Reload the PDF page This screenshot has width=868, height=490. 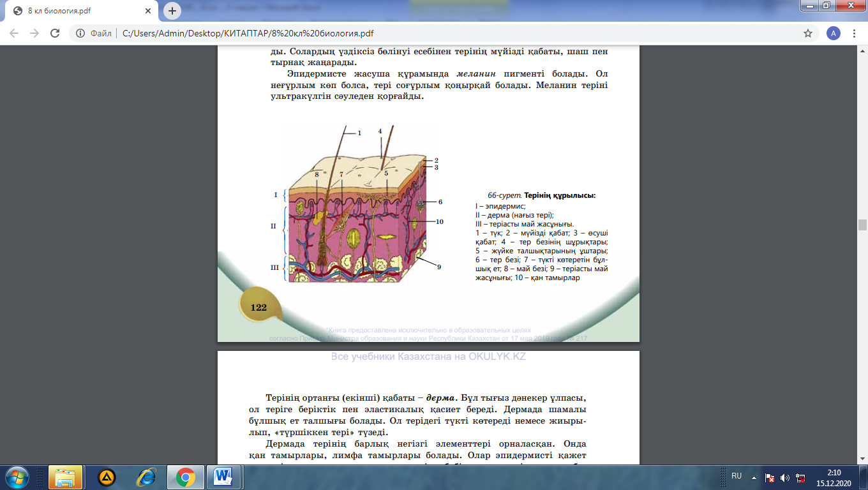(55, 33)
